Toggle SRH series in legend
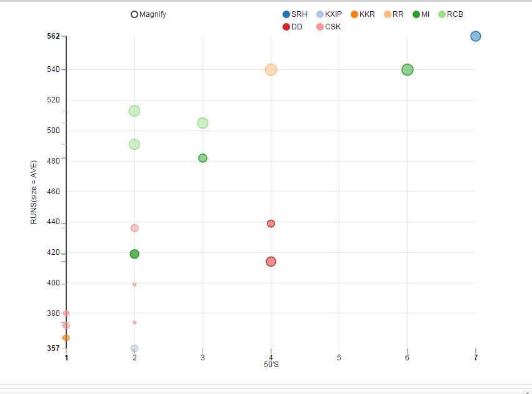 (x=287, y=14)
